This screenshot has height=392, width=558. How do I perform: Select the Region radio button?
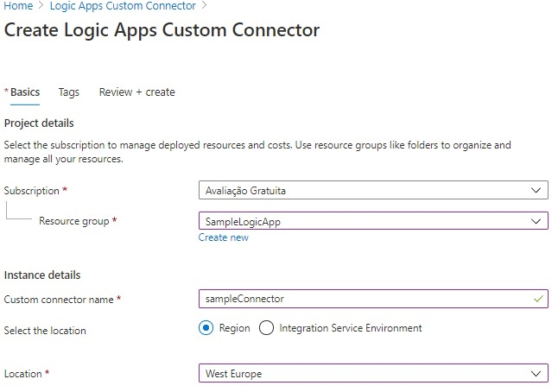click(x=206, y=328)
